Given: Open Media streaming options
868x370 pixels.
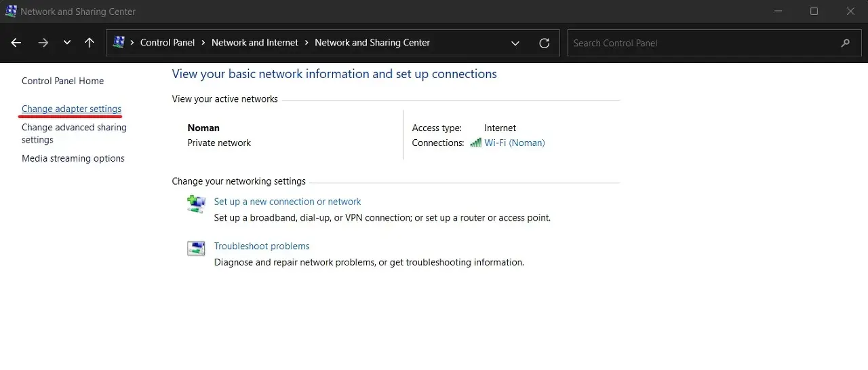Looking at the screenshot, I should click(x=73, y=159).
